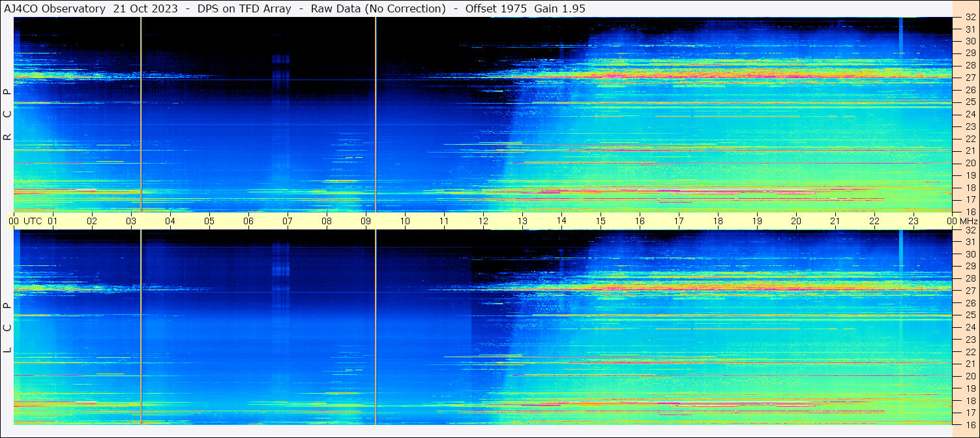
Task: Select the 06 hour label on time axis
Action: (248, 221)
